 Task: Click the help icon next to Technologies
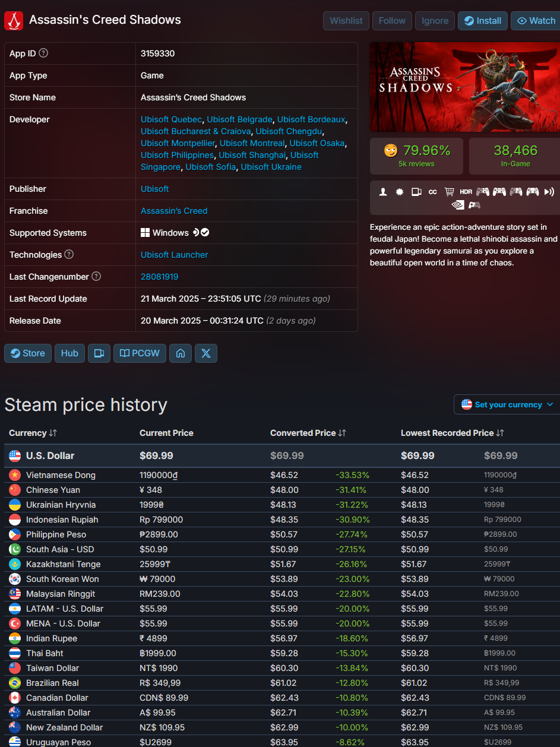coord(69,255)
